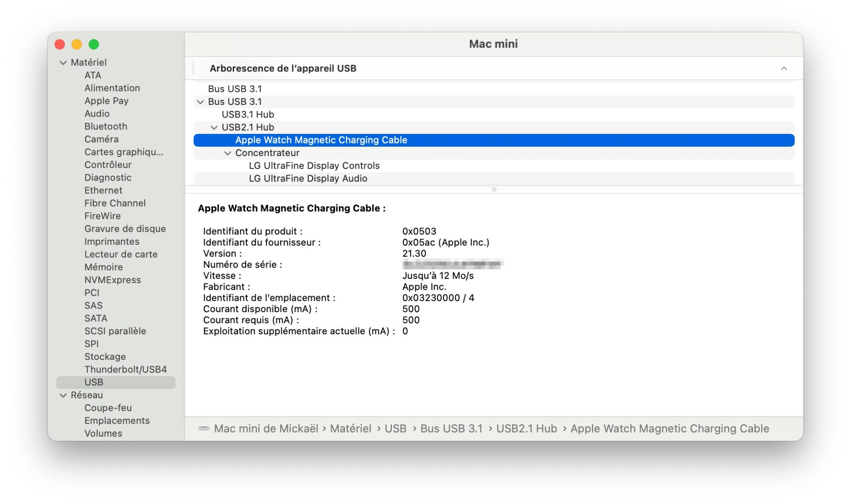Click the Mac mini computer icon in path bar
Image resolution: width=851 pixels, height=504 pixels.
coord(204,429)
